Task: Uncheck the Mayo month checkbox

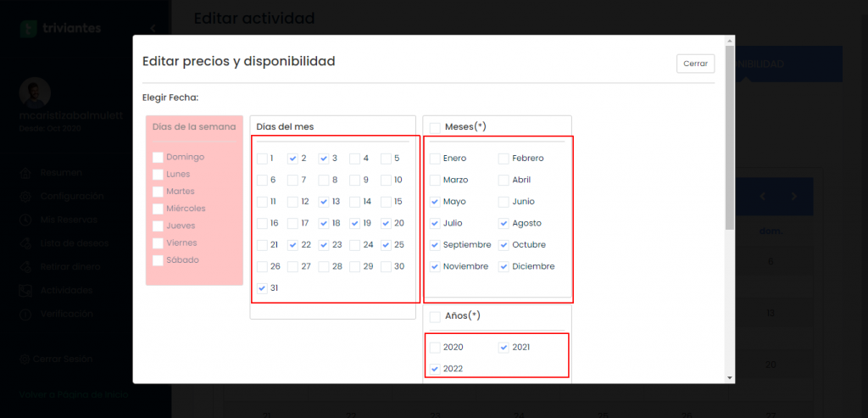Action: click(435, 202)
